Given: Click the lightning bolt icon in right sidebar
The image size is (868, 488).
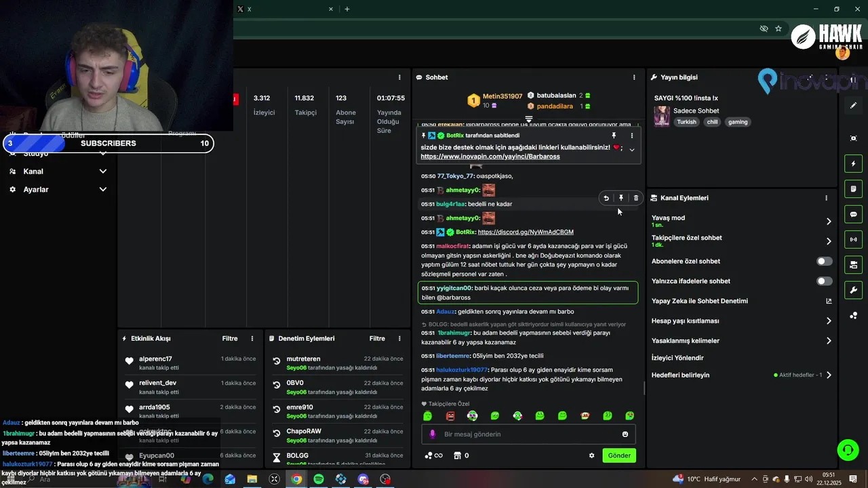Looking at the screenshot, I should (854, 163).
